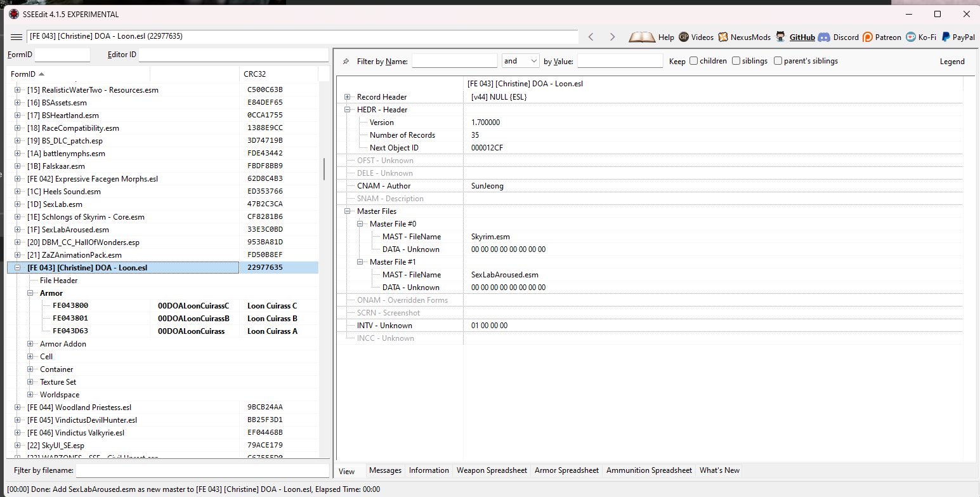Select VindictusDevilHunter.esl plugin

pos(82,420)
